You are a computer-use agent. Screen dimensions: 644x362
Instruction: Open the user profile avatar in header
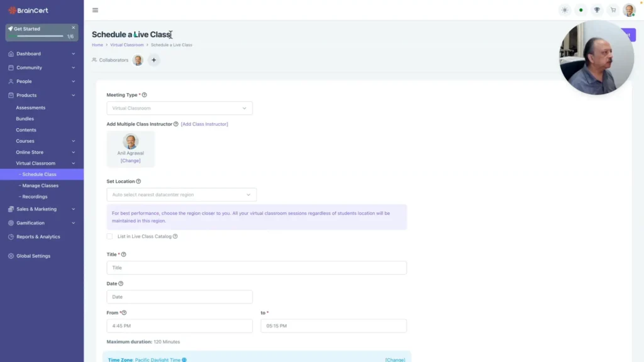point(629,10)
